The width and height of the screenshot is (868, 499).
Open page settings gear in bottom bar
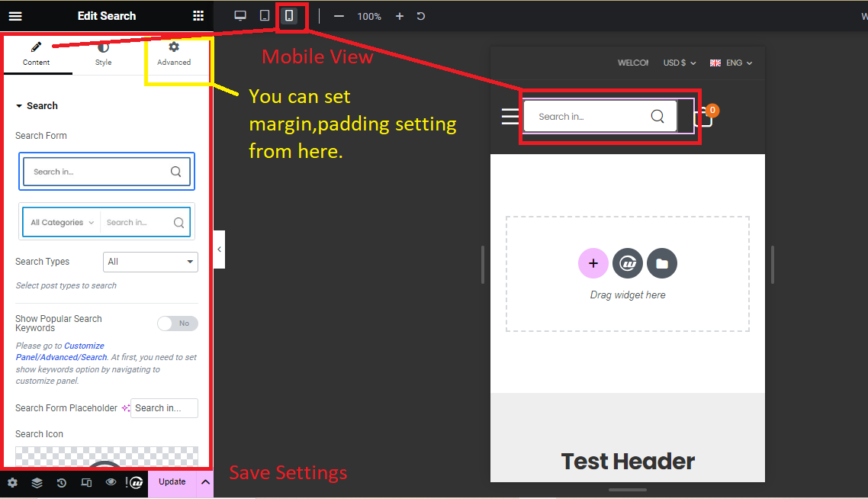click(x=12, y=482)
